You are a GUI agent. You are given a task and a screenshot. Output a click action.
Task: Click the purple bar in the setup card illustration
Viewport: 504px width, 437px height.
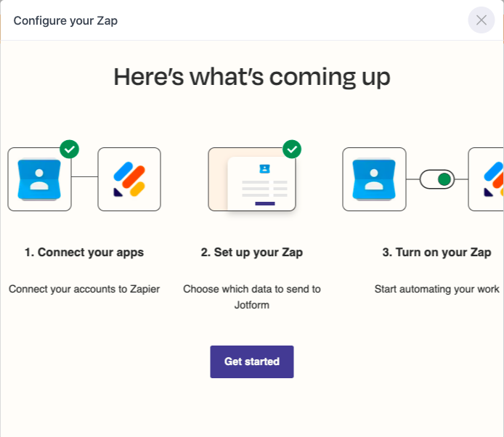pos(265,203)
